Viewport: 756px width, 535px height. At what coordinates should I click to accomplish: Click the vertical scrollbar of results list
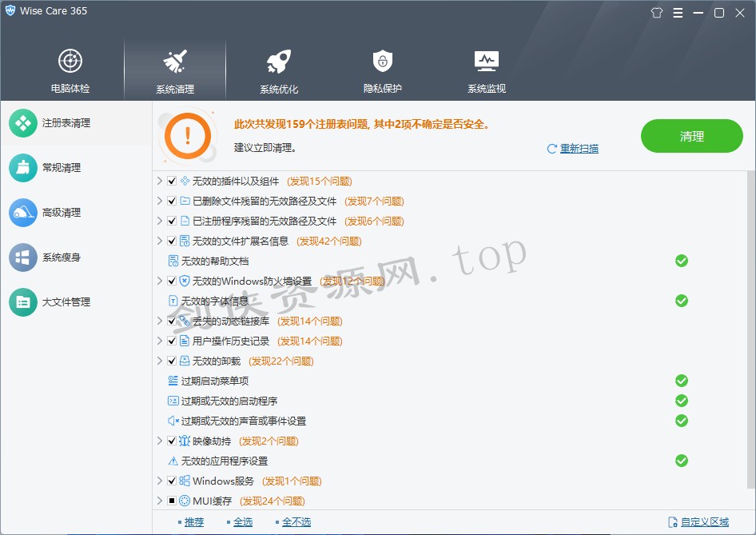[x=750, y=320]
